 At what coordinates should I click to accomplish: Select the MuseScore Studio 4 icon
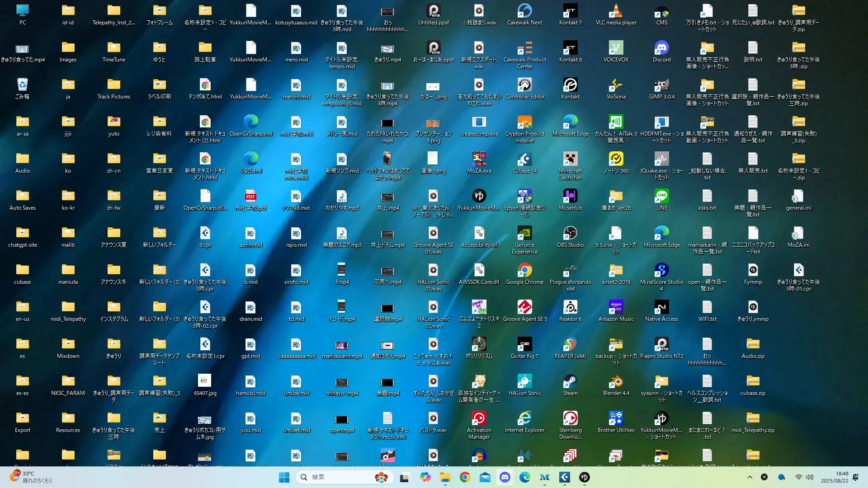(661, 271)
